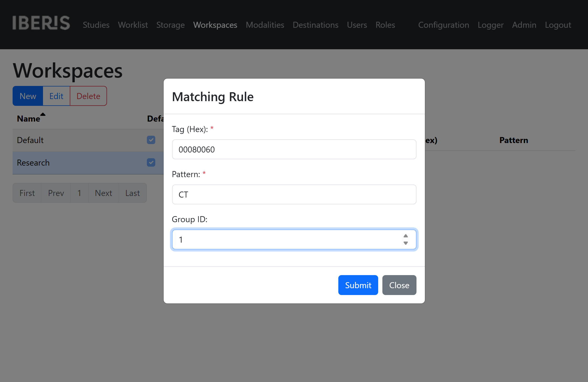Select page 1 in pagination
Image resolution: width=588 pixels, height=382 pixels.
[79, 193]
